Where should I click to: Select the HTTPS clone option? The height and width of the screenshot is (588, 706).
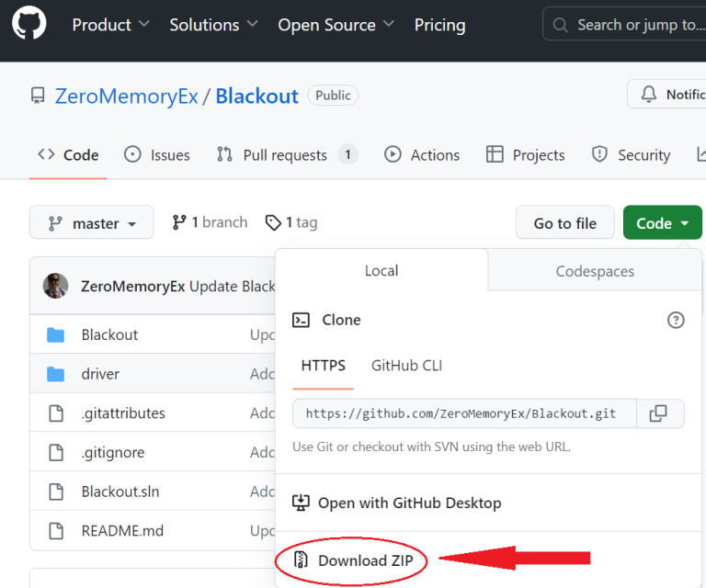tap(324, 366)
